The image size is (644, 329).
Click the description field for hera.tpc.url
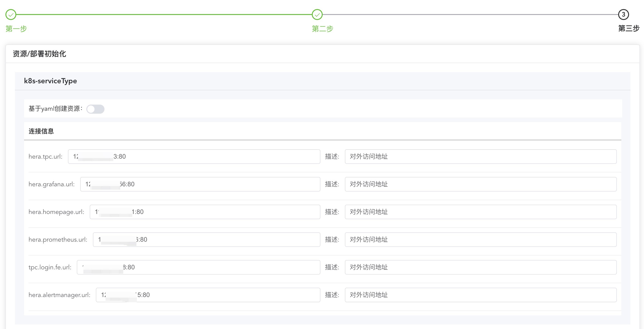tap(481, 157)
